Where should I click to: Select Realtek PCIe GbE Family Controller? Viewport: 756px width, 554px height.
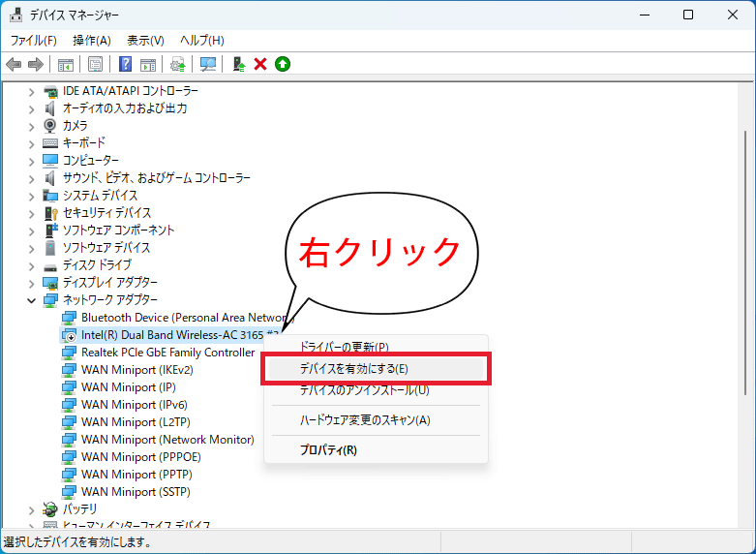167,353
